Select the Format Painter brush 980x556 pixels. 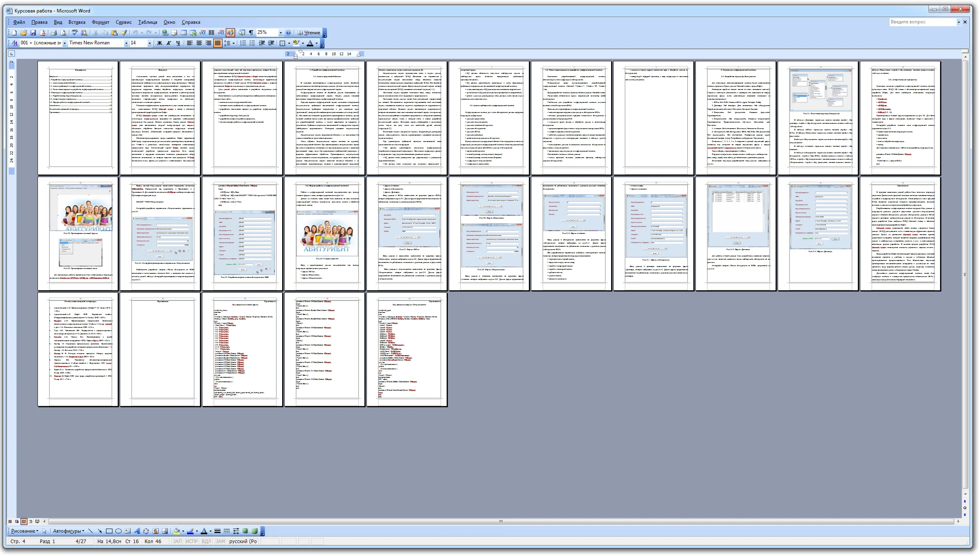coord(124,33)
